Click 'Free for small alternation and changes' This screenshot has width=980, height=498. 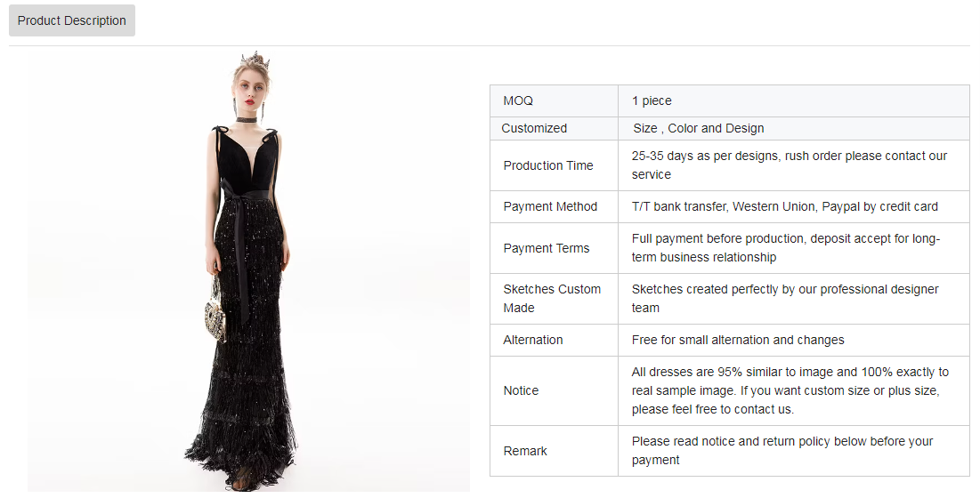click(738, 340)
